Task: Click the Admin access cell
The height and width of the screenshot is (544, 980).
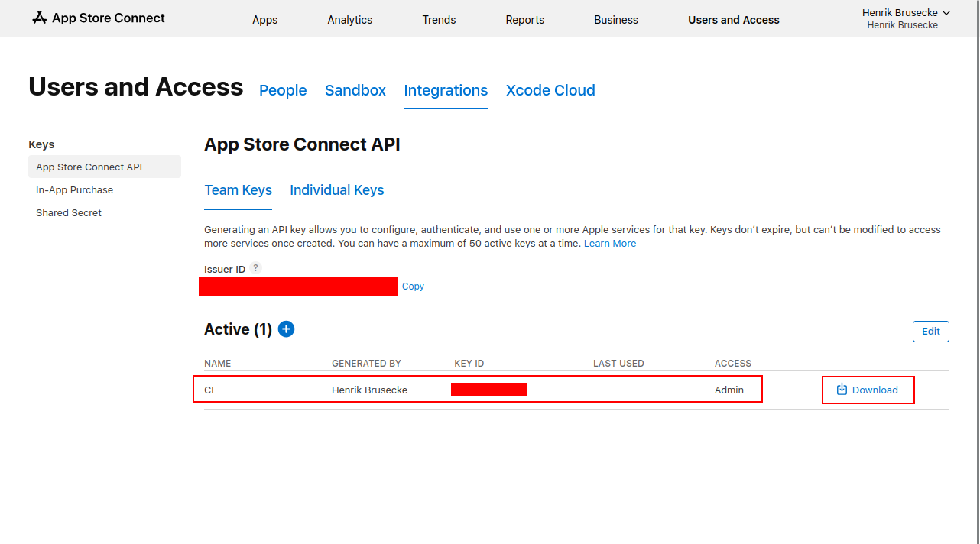Action: (729, 390)
